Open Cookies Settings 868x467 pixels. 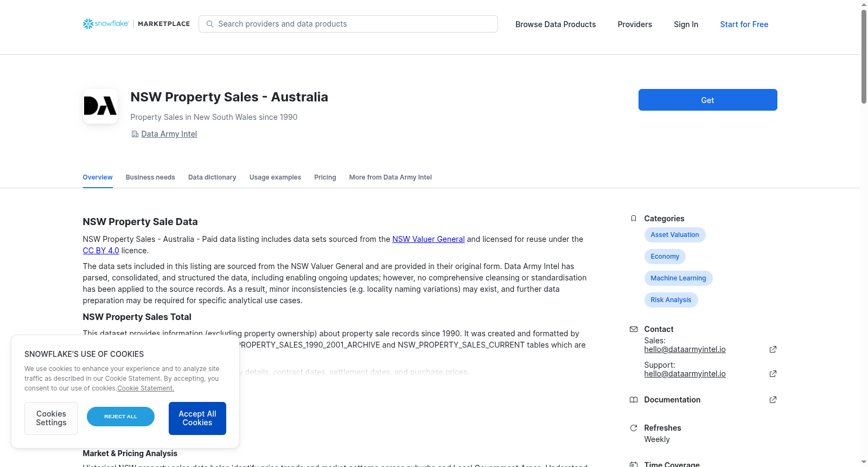point(51,418)
